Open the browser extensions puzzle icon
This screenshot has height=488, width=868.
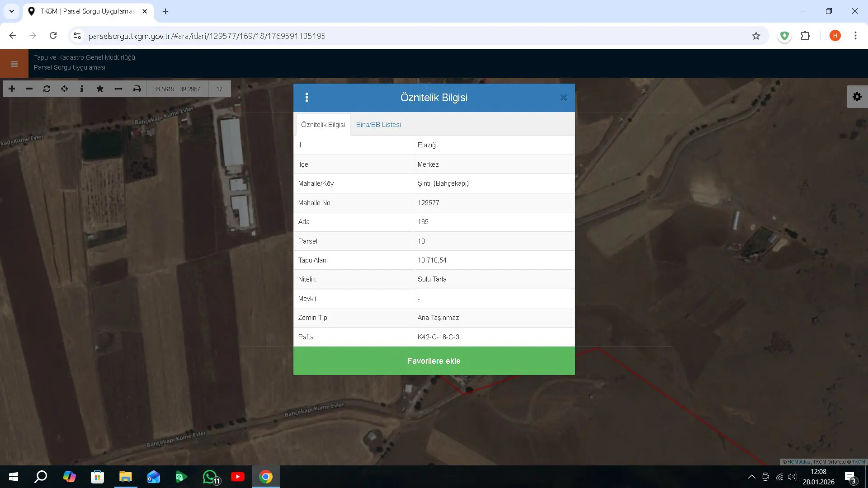pos(805,36)
